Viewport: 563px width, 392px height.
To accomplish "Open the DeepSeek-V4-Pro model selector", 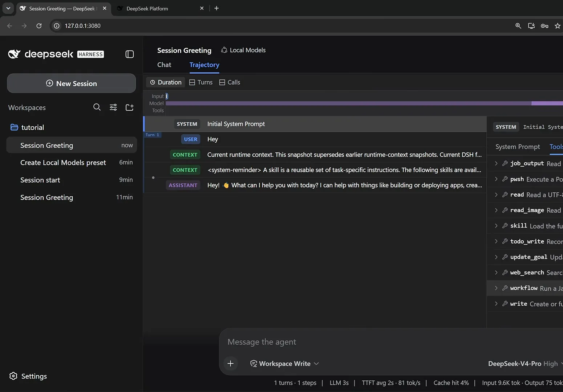I will 525,363.
